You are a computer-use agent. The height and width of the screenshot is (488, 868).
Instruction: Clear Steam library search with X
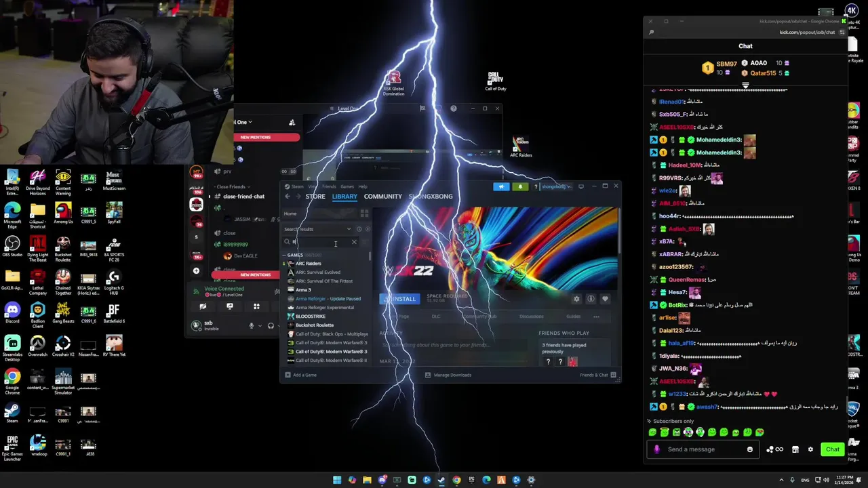[353, 242]
